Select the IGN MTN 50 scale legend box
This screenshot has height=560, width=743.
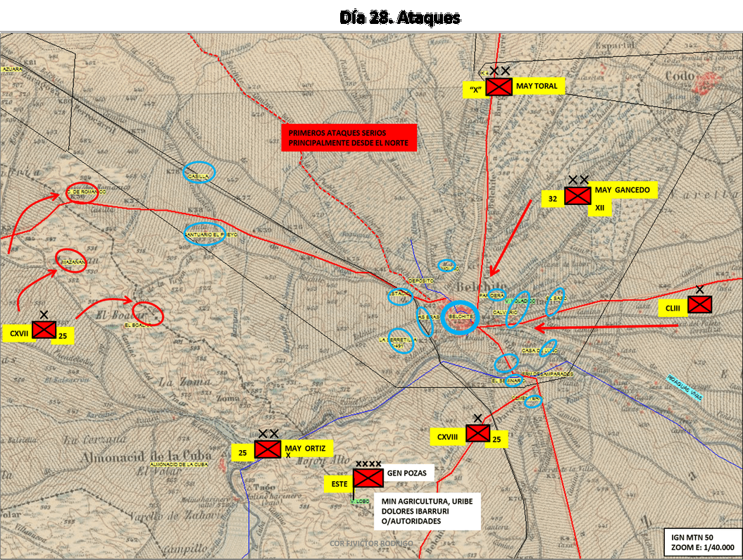[702, 542]
